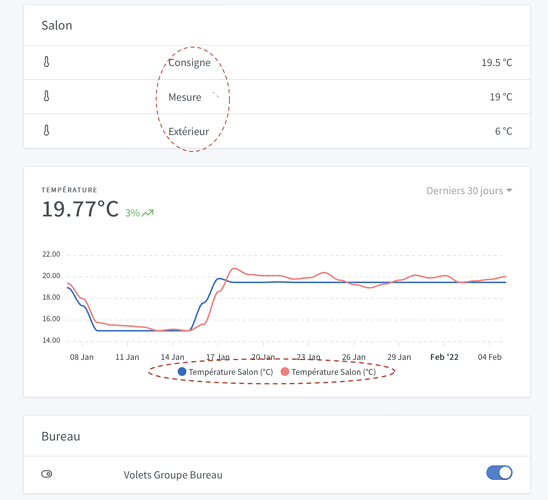Click the Extérieur row label

(189, 131)
